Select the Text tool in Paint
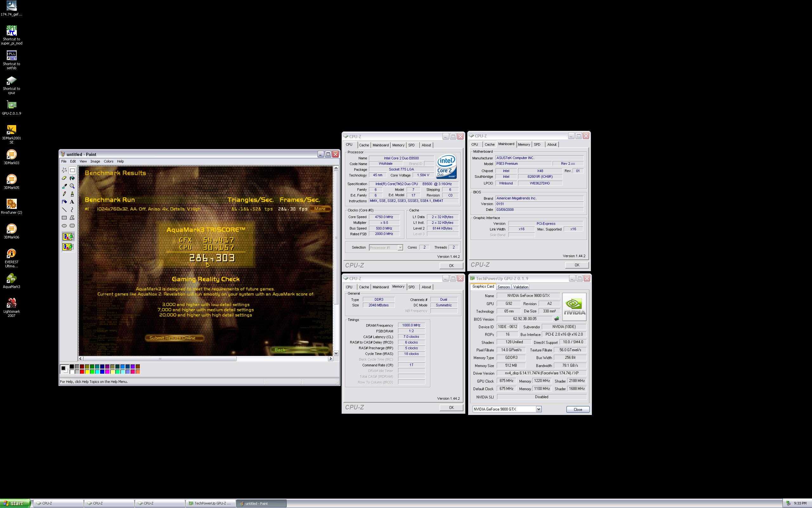Image resolution: width=812 pixels, height=508 pixels. click(72, 202)
